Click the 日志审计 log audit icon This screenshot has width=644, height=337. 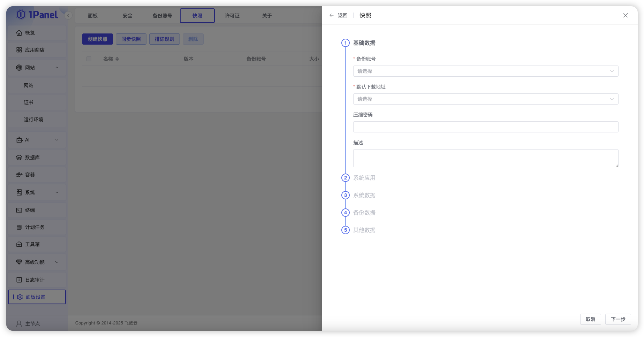click(x=19, y=279)
